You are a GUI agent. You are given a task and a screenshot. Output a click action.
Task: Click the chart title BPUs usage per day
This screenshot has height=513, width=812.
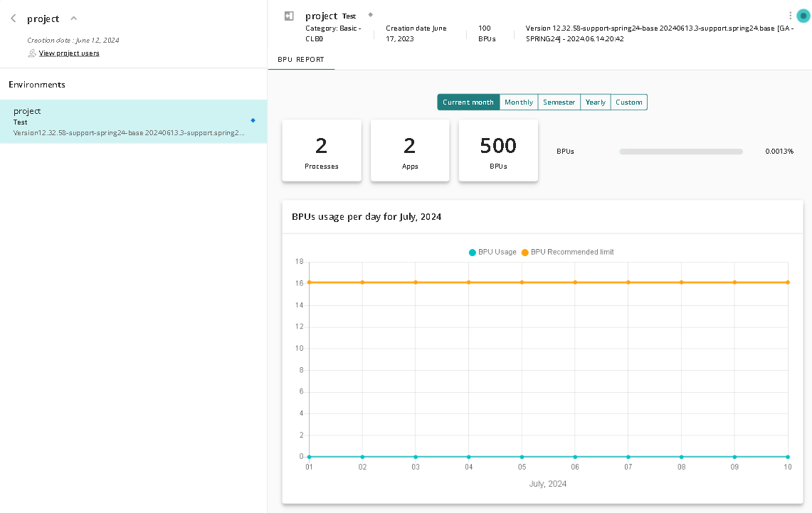point(367,217)
